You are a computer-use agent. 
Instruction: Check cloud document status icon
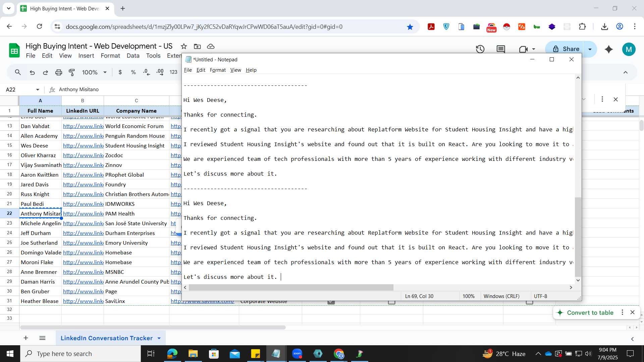click(x=211, y=46)
